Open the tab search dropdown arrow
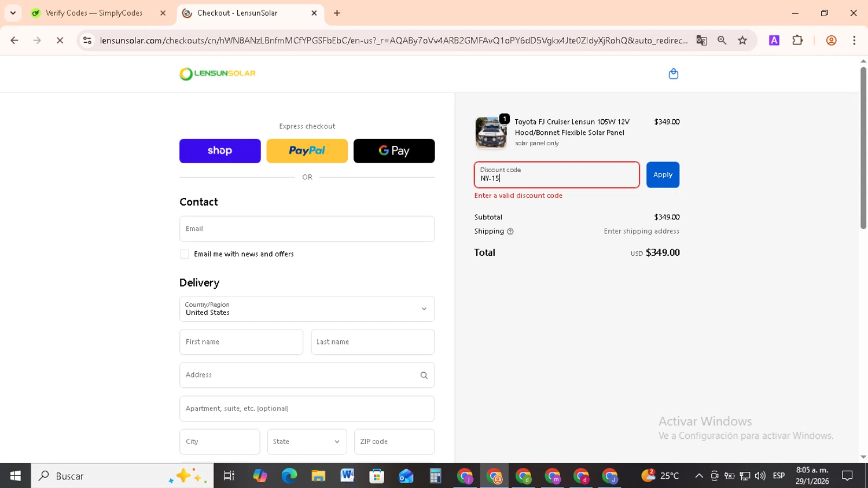 [x=13, y=13]
